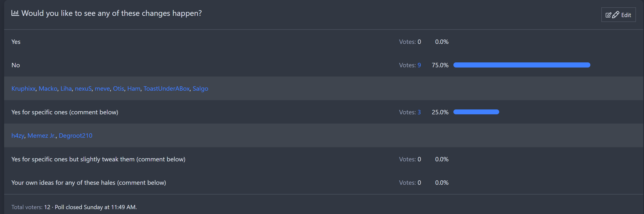644x214 pixels.
Task: Open Kruphixx's profile link
Action: coord(23,88)
